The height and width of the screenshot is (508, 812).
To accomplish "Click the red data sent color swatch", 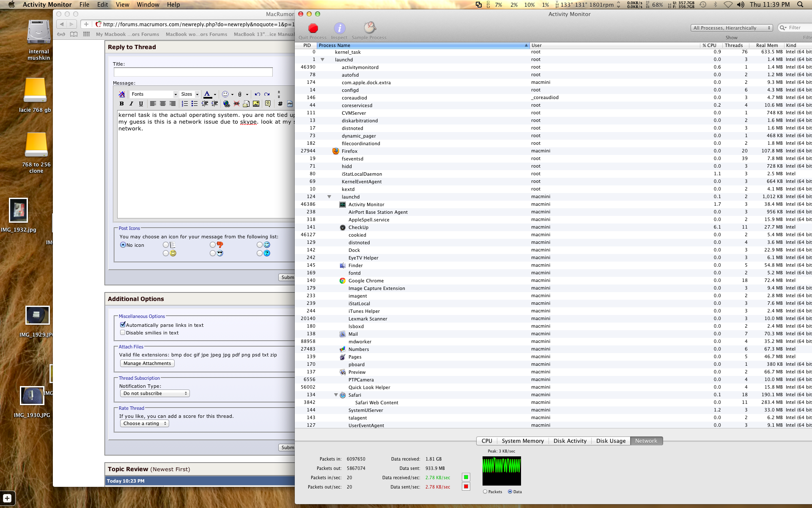I will point(466,487).
